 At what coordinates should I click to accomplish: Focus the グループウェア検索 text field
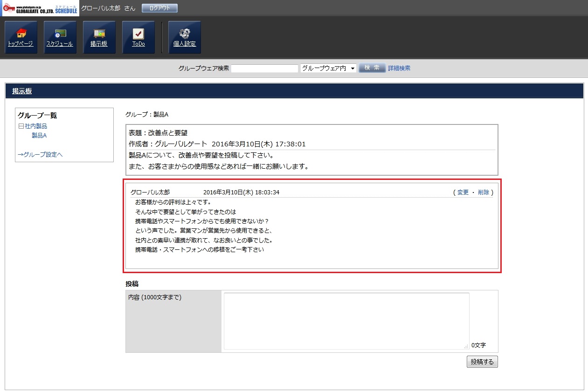[264, 69]
